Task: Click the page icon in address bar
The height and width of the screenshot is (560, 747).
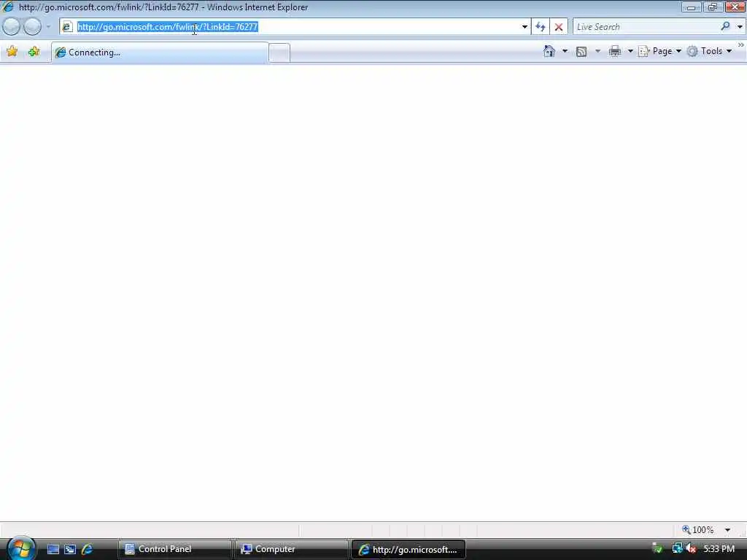Action: coord(67,27)
